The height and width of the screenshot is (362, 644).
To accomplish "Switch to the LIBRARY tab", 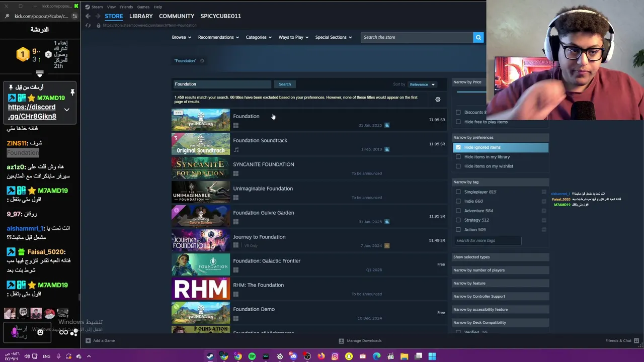I will (x=141, y=16).
